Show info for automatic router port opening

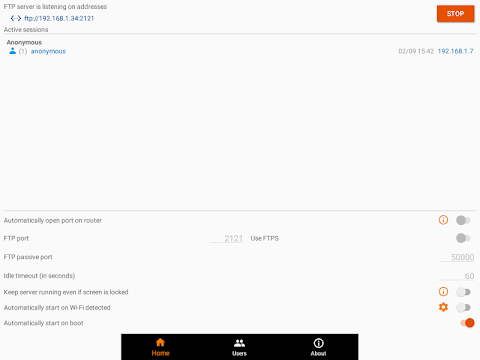pos(443,220)
